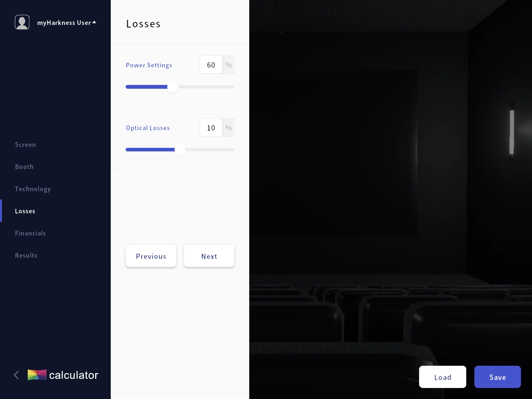The height and width of the screenshot is (399, 532).
Task: Click the Previous navigation button
Action: [x=151, y=256]
